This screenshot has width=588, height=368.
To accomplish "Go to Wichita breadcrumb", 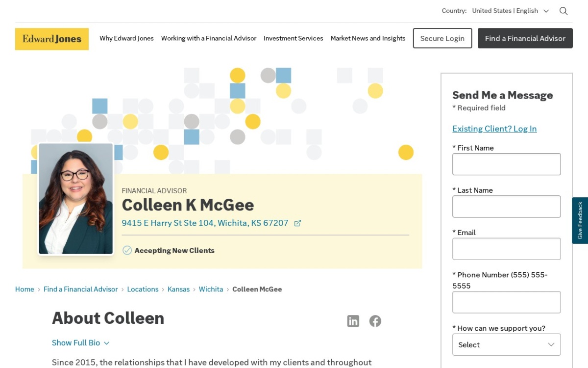I will (211, 289).
